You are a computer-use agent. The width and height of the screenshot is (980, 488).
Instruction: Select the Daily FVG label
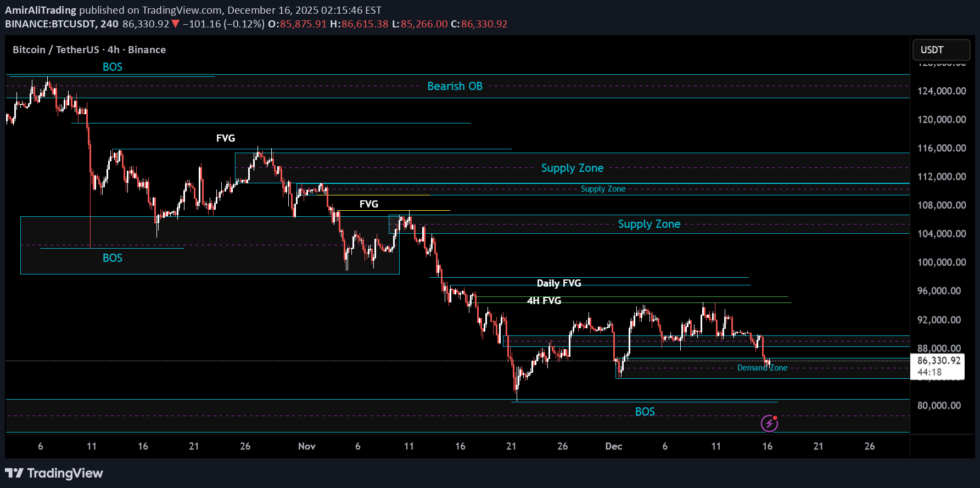pos(558,283)
